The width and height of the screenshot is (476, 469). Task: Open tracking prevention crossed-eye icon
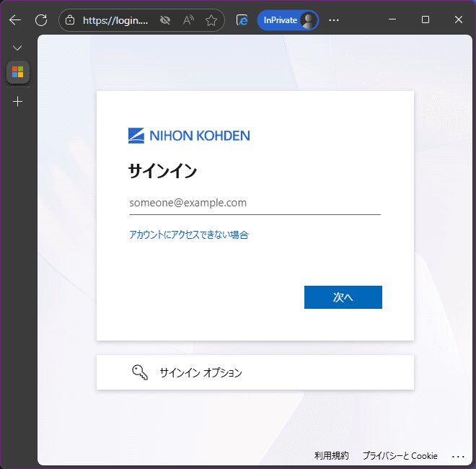[165, 20]
